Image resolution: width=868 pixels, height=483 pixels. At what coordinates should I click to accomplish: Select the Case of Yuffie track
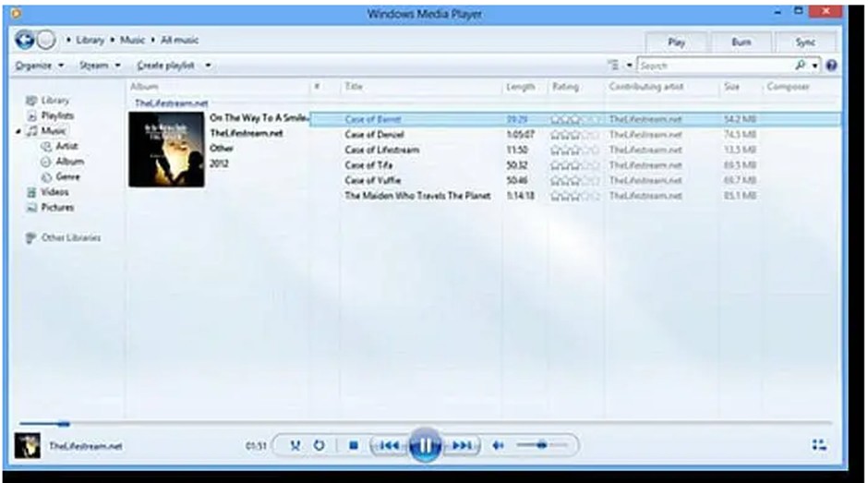(x=372, y=181)
